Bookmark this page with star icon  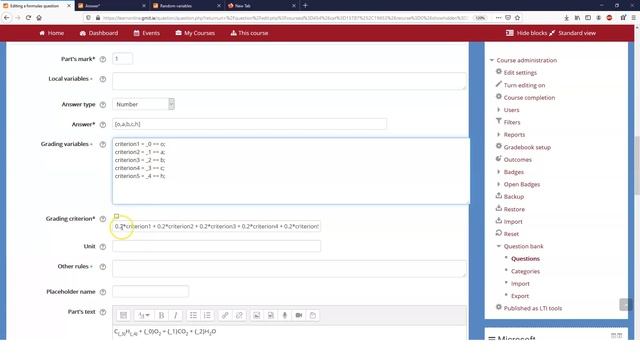tap(518, 18)
